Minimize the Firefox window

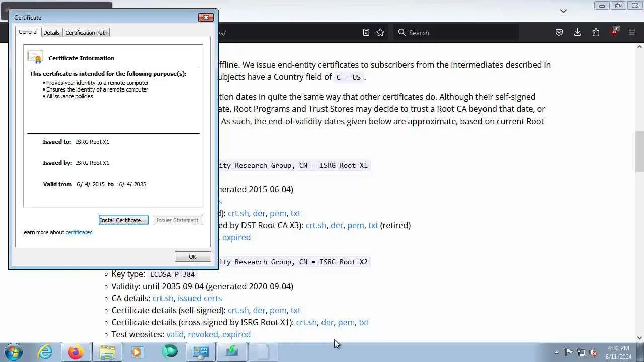[x=602, y=6]
